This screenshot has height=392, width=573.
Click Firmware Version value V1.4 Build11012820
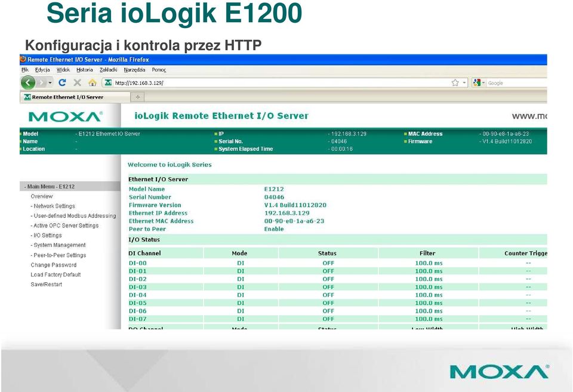[x=295, y=205]
